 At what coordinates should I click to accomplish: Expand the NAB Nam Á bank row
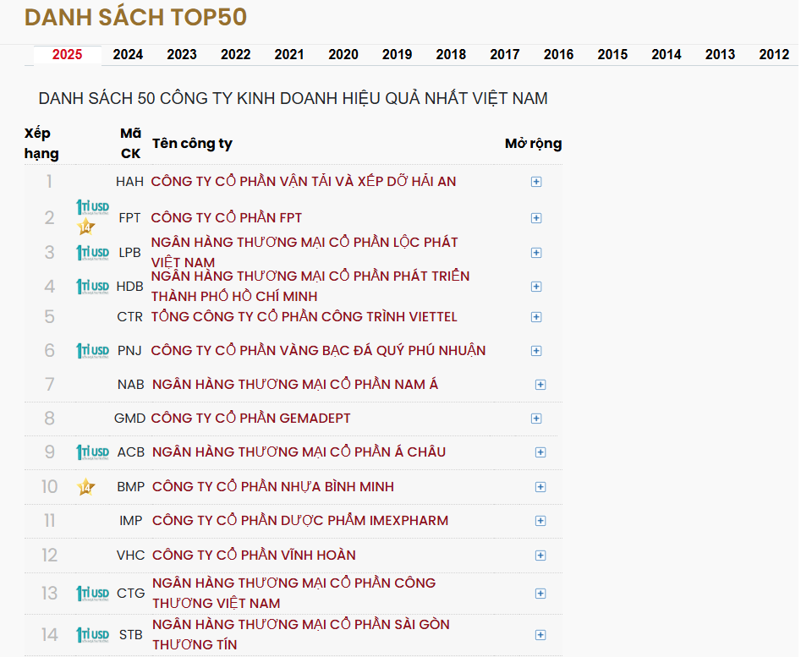click(540, 385)
